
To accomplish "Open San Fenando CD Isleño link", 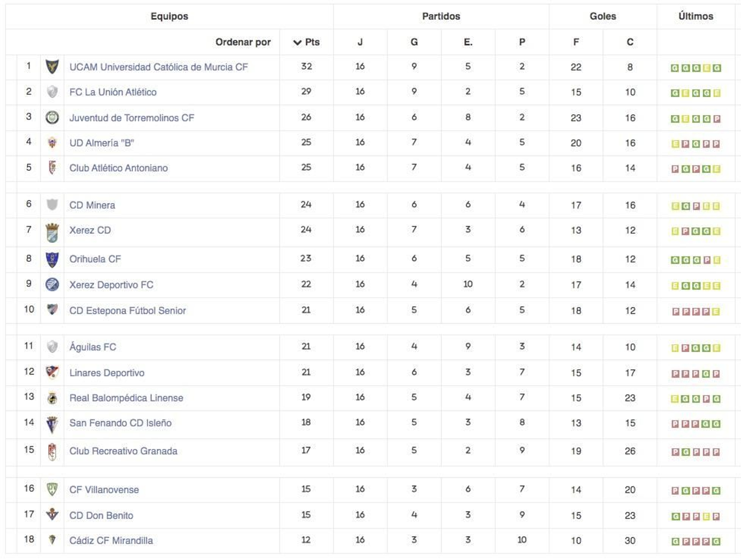I will tap(120, 423).
